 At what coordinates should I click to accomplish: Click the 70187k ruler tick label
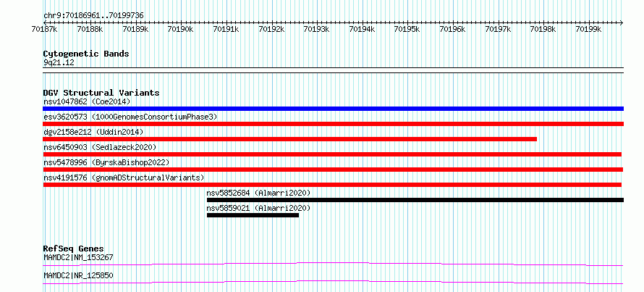pyautogui.click(x=44, y=29)
